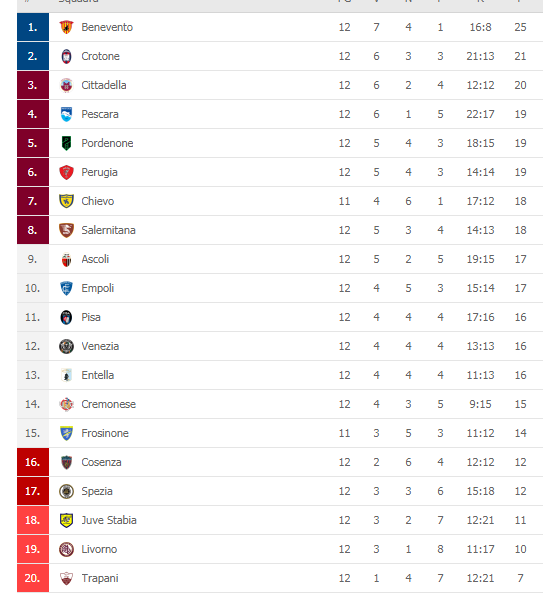Screen dimensions: 543x597
Task: Select the Livorno club logo
Action: click(66, 549)
